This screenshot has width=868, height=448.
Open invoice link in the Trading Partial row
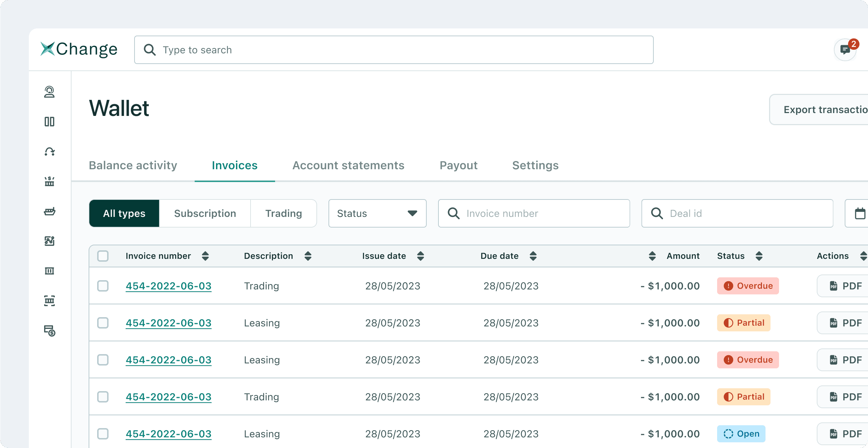click(x=168, y=397)
